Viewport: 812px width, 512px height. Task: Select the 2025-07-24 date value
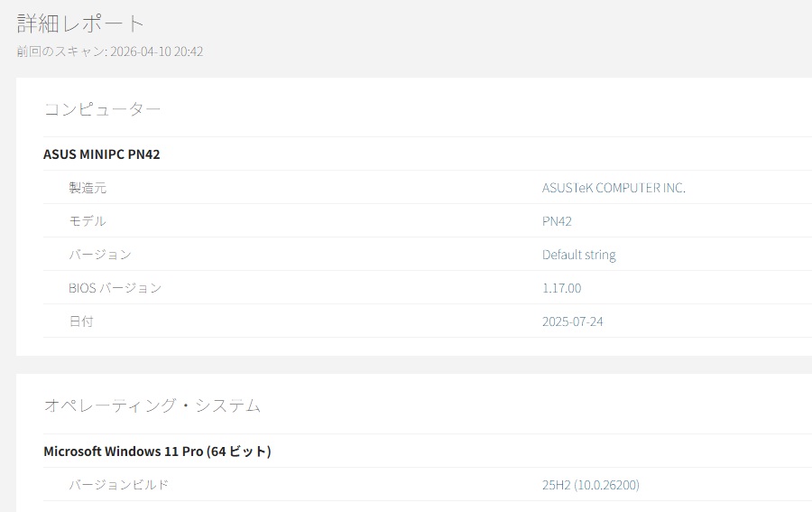click(572, 321)
